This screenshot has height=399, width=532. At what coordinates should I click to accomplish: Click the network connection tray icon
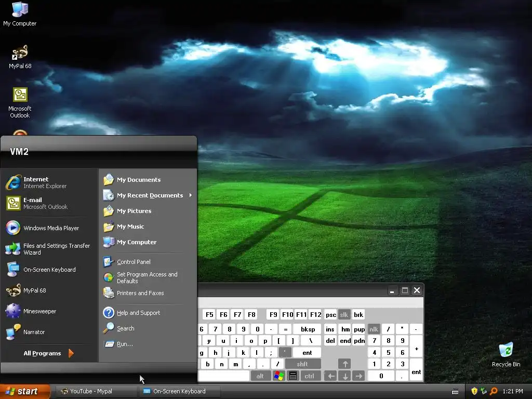pyautogui.click(x=484, y=391)
